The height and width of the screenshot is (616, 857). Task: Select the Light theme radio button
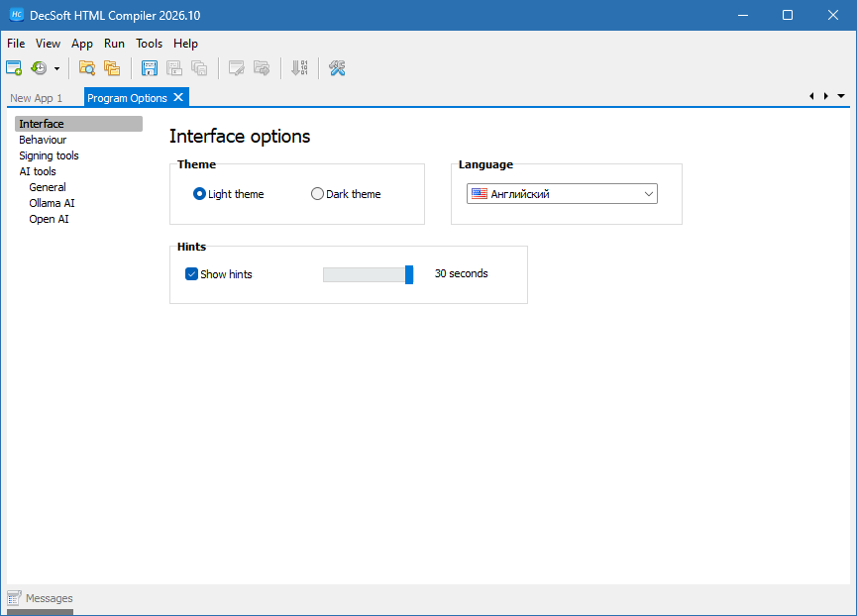(199, 194)
